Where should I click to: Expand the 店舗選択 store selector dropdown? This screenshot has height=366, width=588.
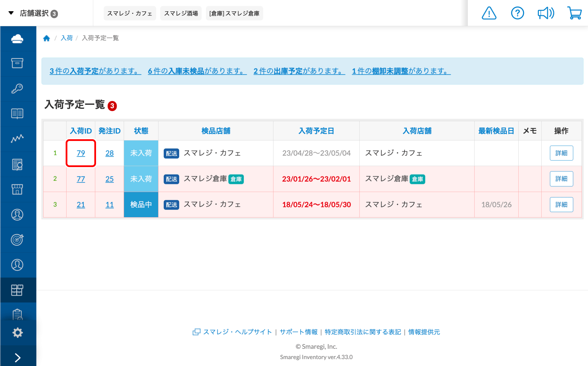point(33,13)
